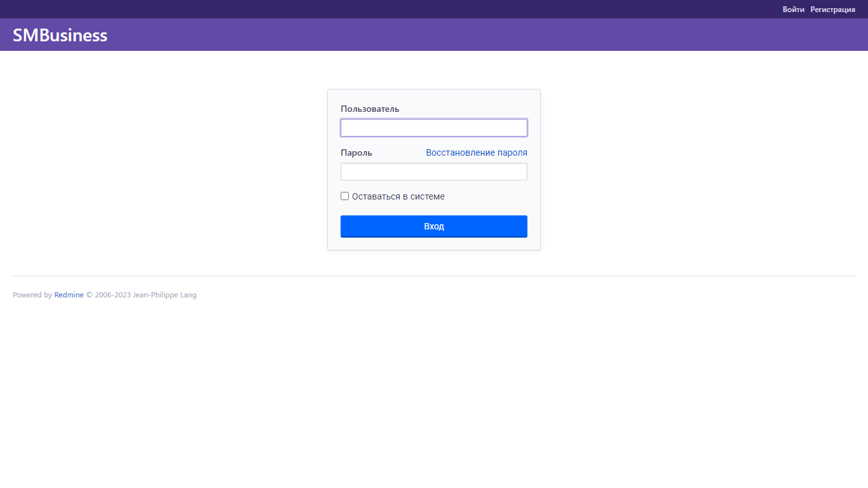Viewport: 868px width, 488px height.
Task: Focus the Пароль input field
Action: [434, 172]
